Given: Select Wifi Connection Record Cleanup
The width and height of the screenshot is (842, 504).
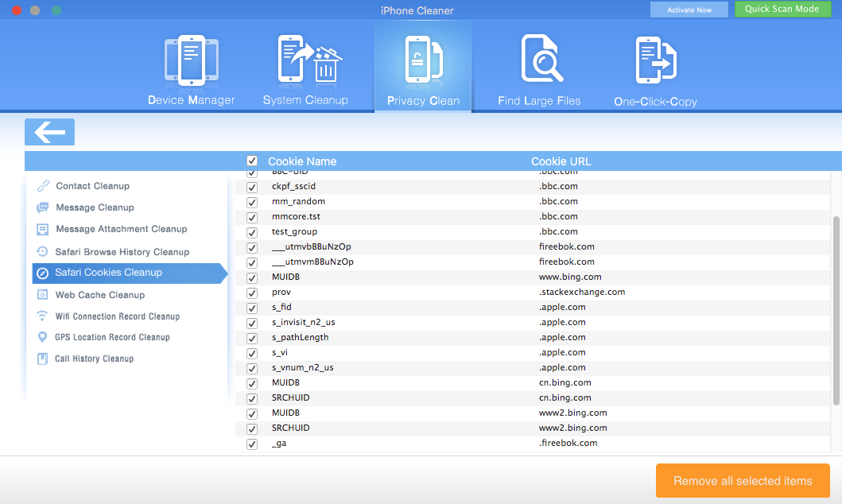Looking at the screenshot, I should (118, 316).
